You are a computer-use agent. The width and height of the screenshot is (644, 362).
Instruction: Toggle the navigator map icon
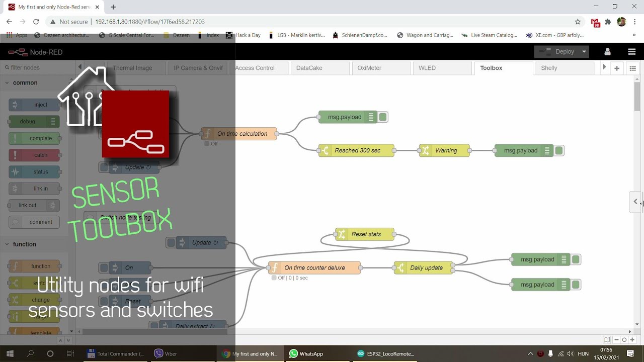pyautogui.click(x=607, y=340)
